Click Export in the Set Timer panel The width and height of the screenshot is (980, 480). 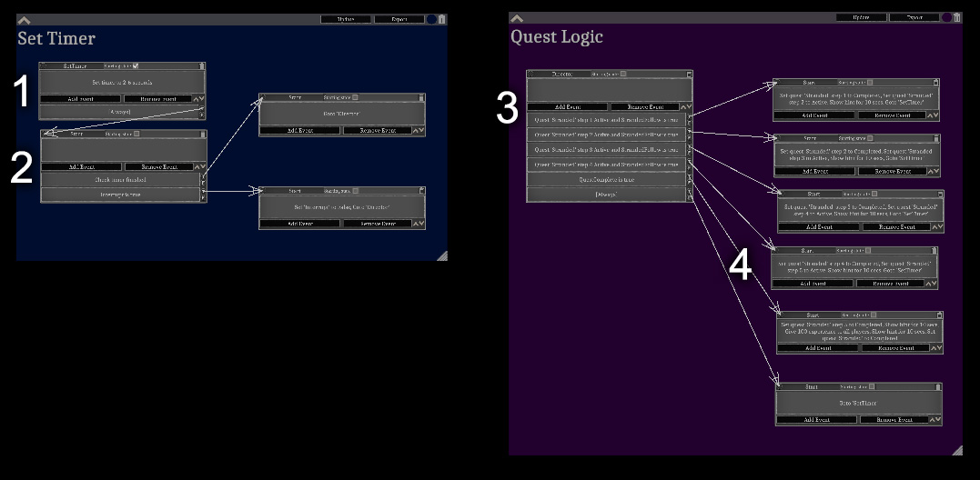[399, 19]
